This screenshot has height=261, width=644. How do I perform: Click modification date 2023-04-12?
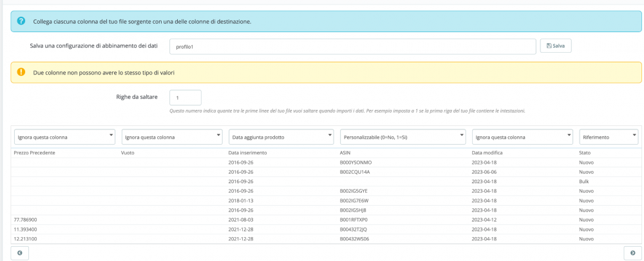(484, 220)
